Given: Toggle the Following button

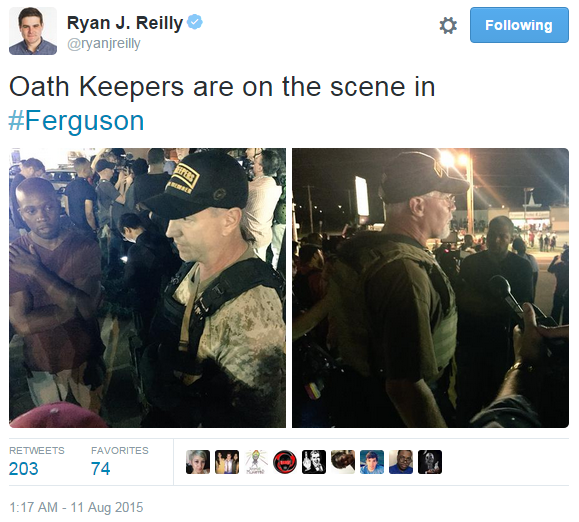Looking at the screenshot, I should pyautogui.click(x=519, y=25).
